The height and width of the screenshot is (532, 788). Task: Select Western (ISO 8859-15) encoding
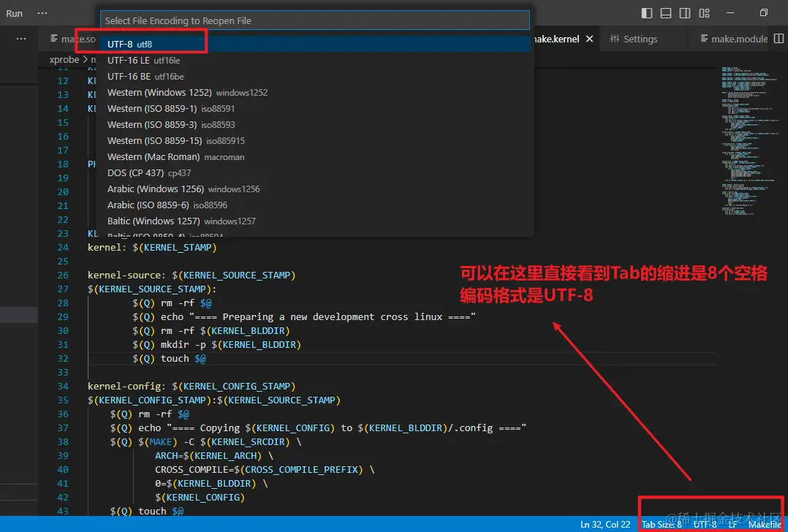tap(314, 140)
